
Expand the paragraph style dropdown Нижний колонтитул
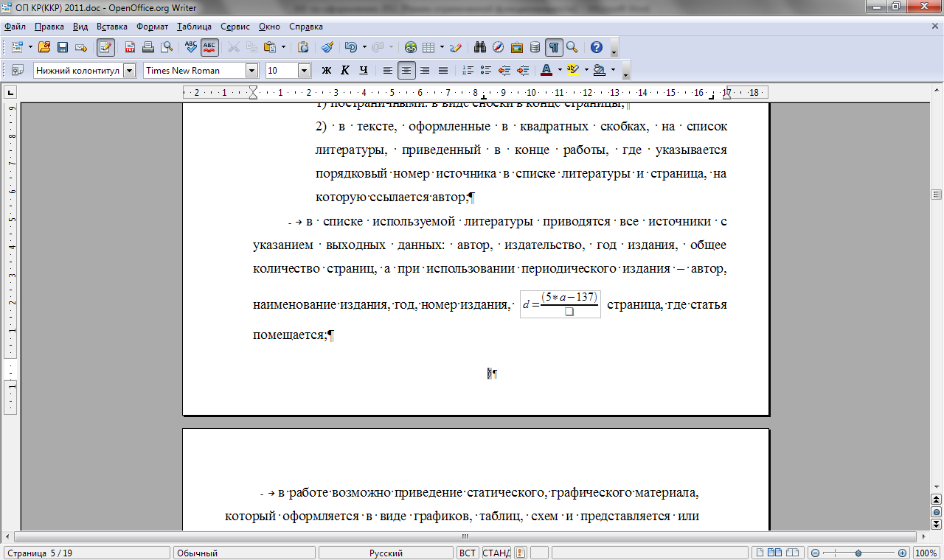(x=130, y=71)
